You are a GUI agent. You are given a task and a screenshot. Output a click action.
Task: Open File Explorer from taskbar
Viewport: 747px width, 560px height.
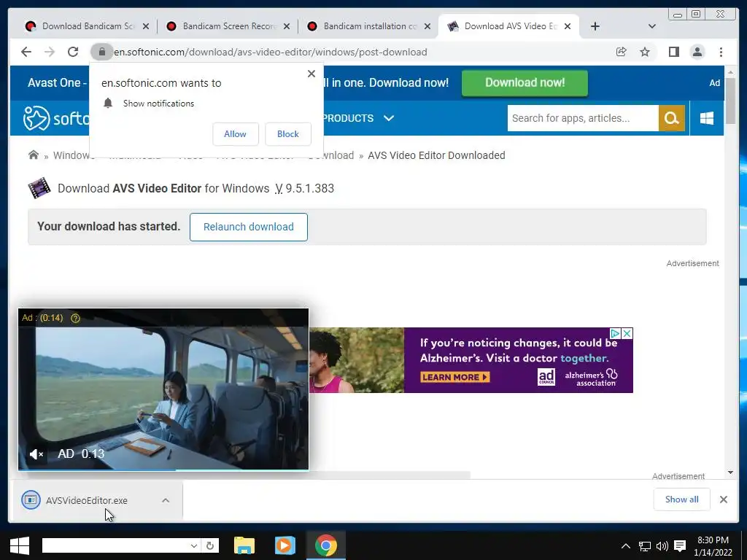(x=244, y=545)
